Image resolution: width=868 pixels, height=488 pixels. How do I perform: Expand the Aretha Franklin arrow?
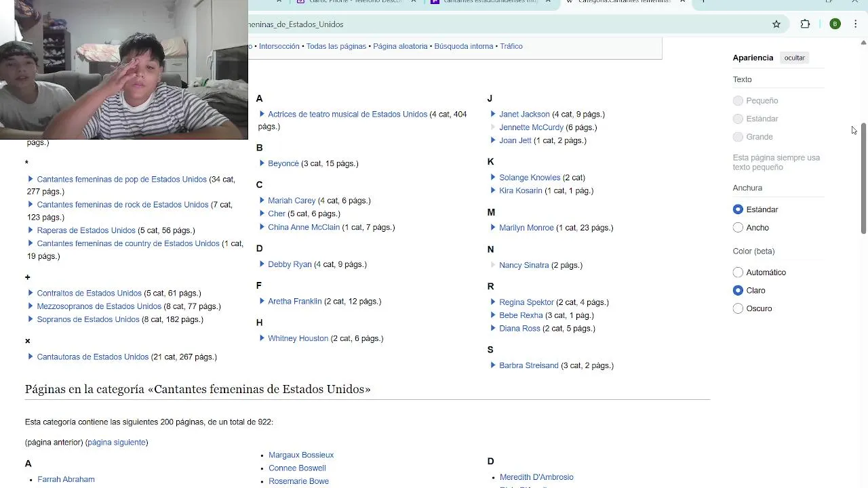pyautogui.click(x=262, y=301)
